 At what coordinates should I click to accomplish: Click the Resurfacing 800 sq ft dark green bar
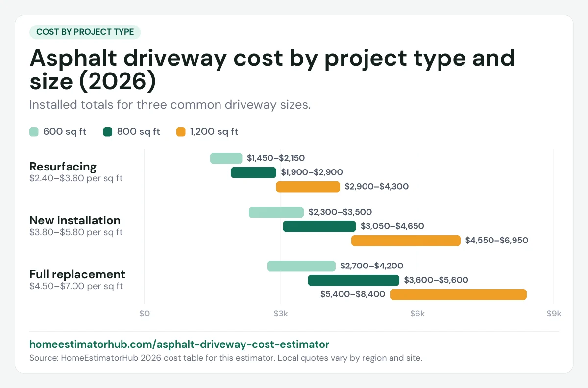point(253,172)
